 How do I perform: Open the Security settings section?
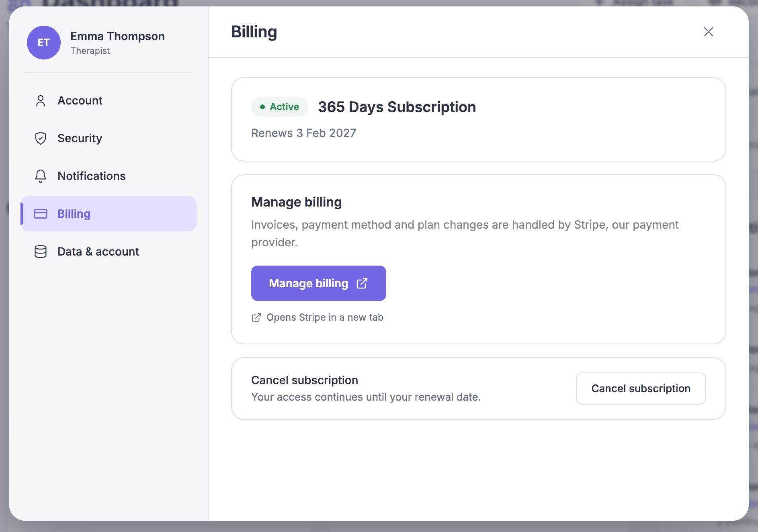click(109, 138)
